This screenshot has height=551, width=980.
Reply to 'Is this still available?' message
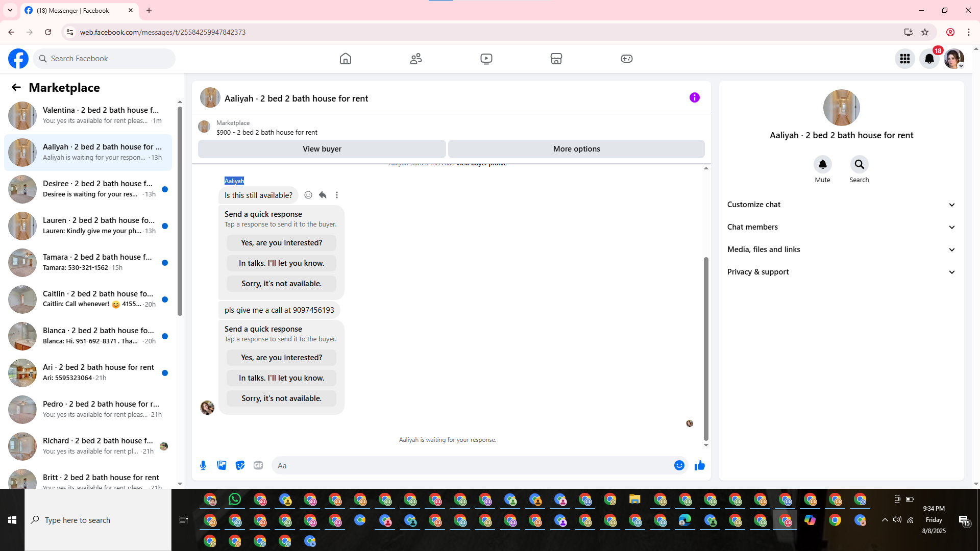point(323,195)
